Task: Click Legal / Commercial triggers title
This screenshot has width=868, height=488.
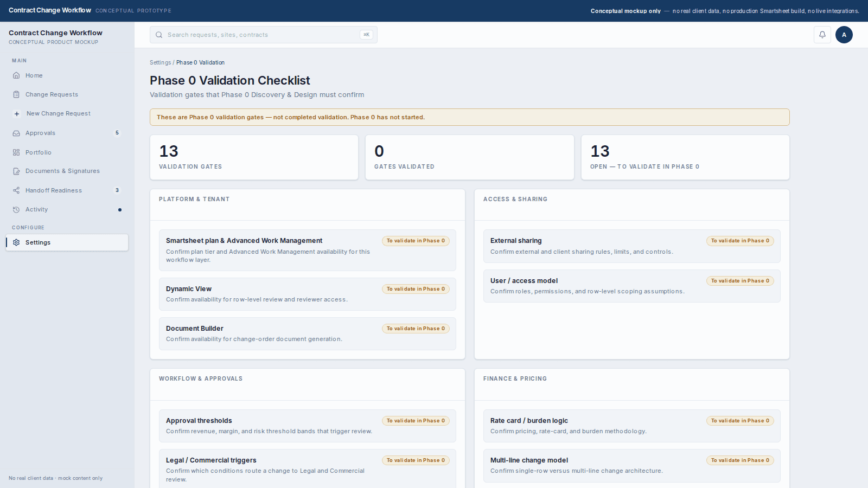Action: tap(211, 460)
